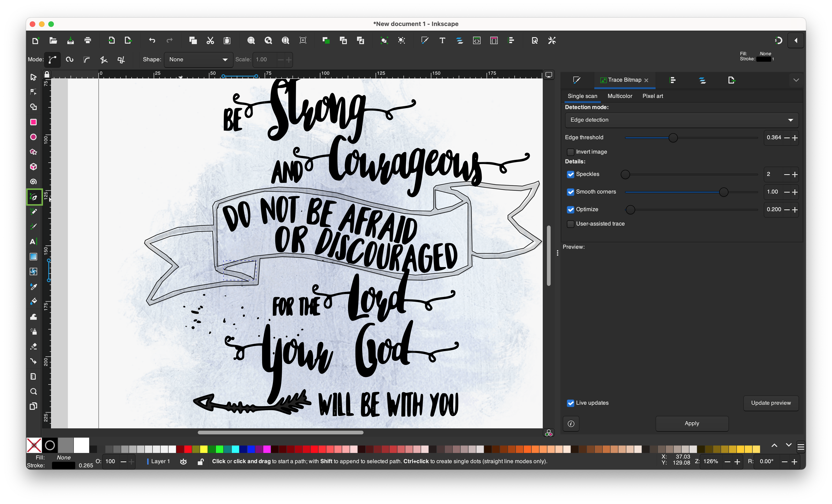Click the Cut scissors icon
Screen dimensions: 832x504
[210, 41]
